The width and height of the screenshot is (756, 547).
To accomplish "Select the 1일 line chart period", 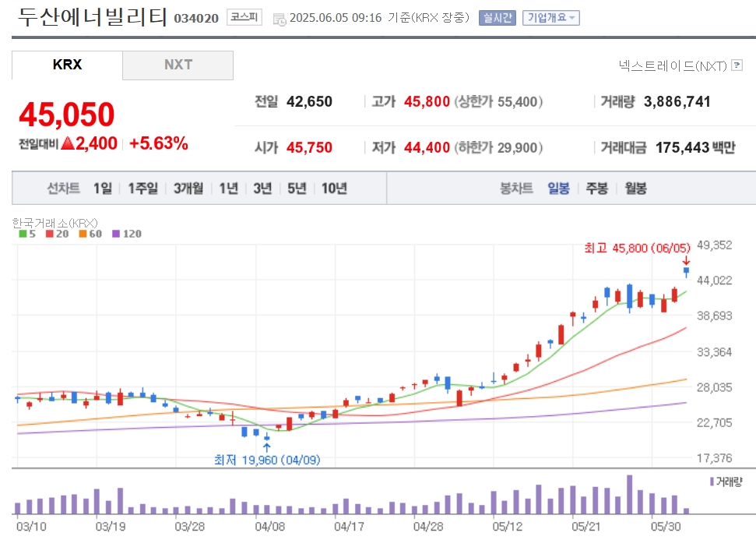I will coord(102,188).
